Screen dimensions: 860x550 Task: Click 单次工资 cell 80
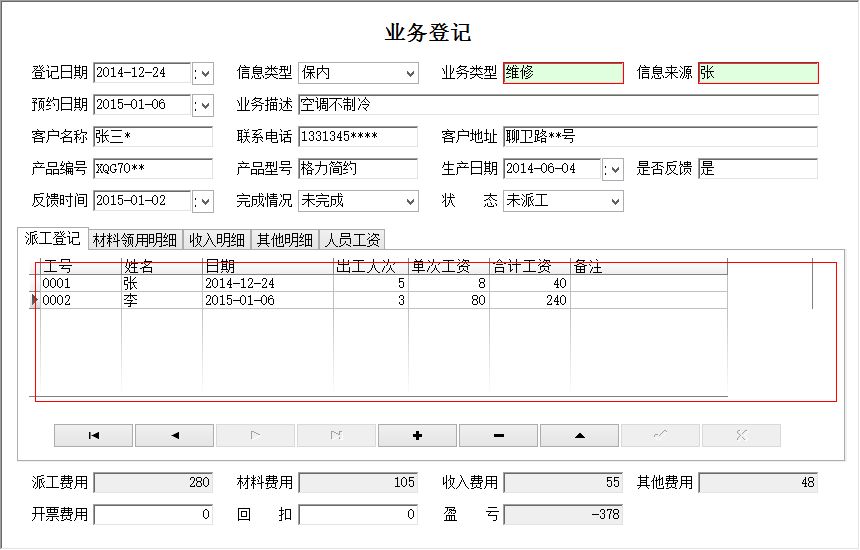click(449, 300)
